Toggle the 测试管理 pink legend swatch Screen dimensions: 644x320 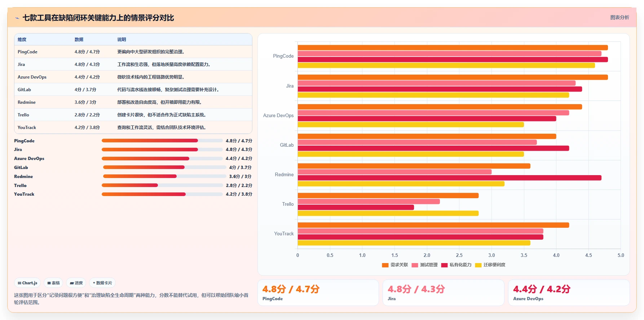415,265
